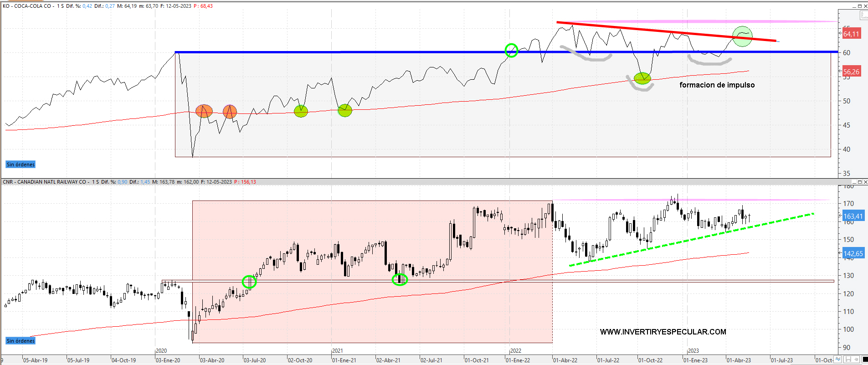Click 'Sin órdenes' label on Coca-Cola chart
Screen dimensions: 868x365
point(21,165)
